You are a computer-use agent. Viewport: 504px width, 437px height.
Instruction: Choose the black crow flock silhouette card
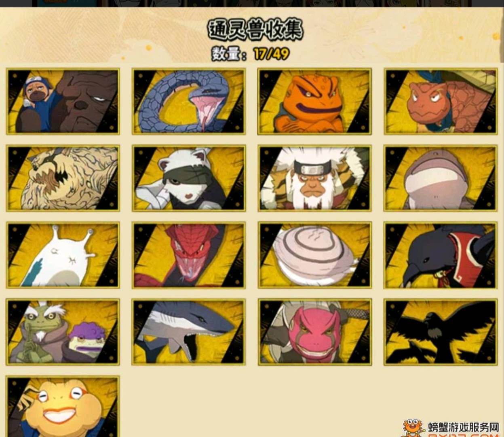(x=441, y=332)
